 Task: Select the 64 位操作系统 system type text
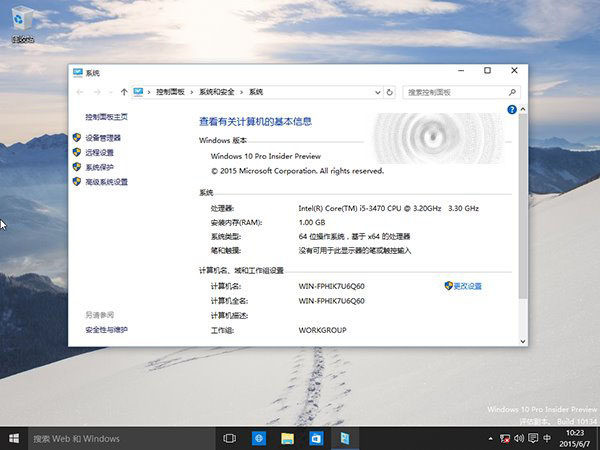pos(354,236)
